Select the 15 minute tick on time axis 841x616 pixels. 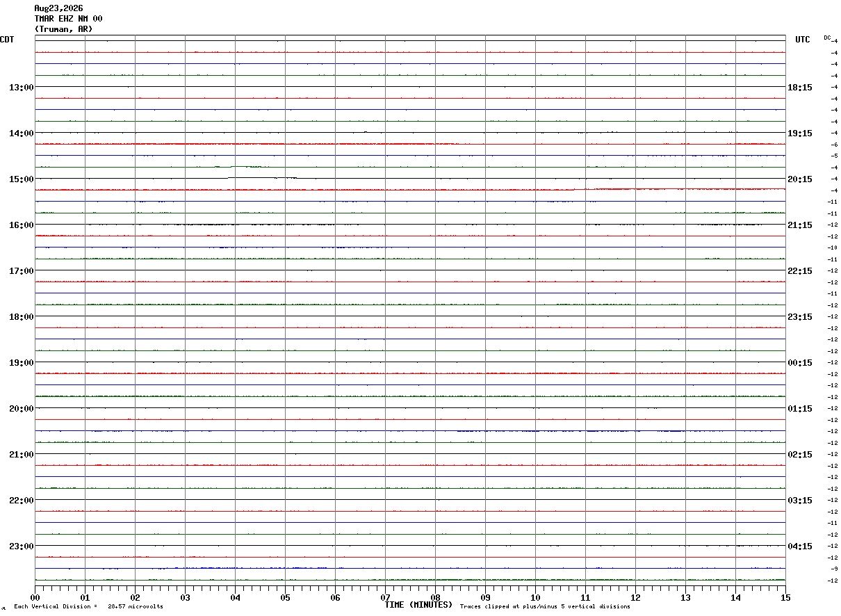coord(785,597)
